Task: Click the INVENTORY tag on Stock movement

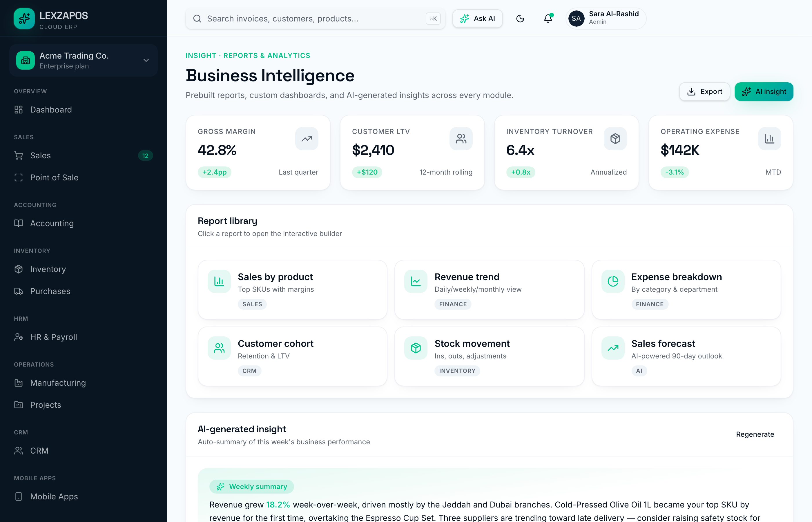Action: (x=457, y=371)
